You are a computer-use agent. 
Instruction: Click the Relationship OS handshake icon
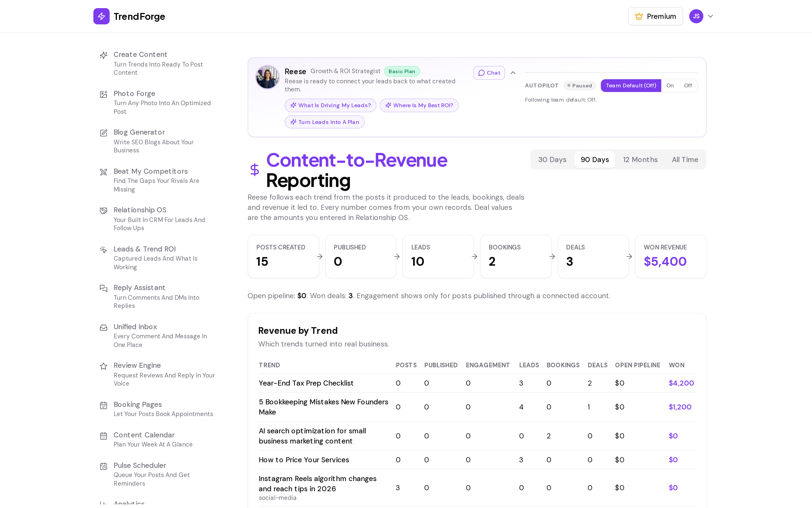(x=104, y=211)
